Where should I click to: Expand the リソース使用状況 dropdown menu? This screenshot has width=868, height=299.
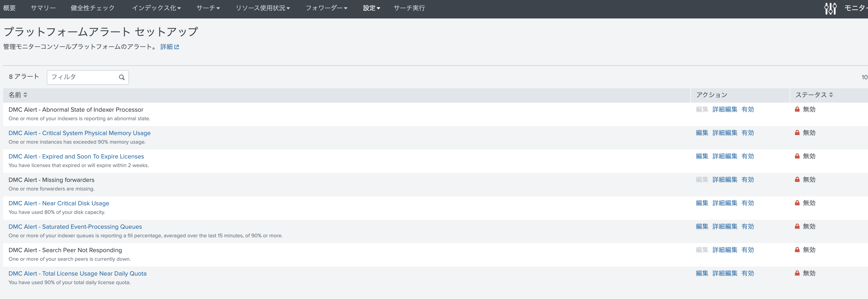(263, 8)
